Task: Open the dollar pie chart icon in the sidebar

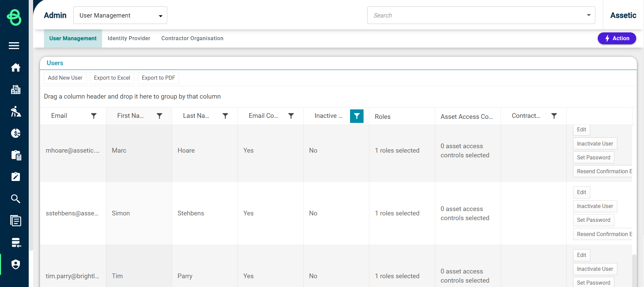Action: [x=16, y=133]
